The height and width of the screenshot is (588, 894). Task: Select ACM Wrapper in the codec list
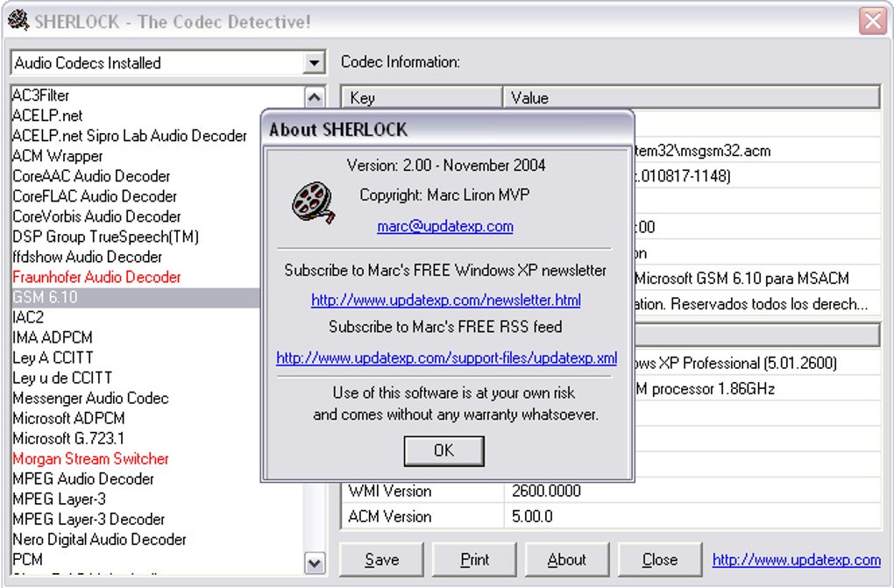[x=58, y=156]
